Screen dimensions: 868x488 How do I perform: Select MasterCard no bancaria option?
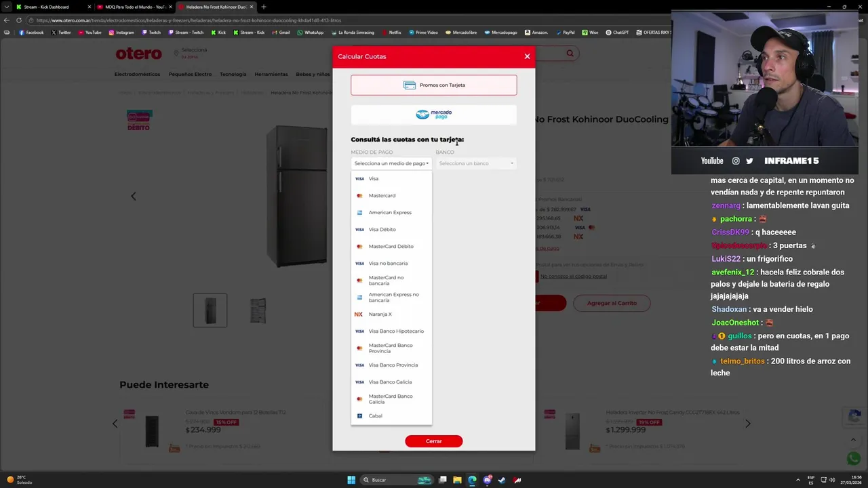[x=391, y=280]
